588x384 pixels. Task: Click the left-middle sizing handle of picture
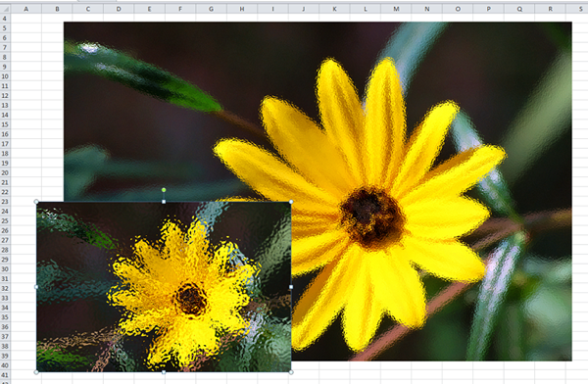36,287
